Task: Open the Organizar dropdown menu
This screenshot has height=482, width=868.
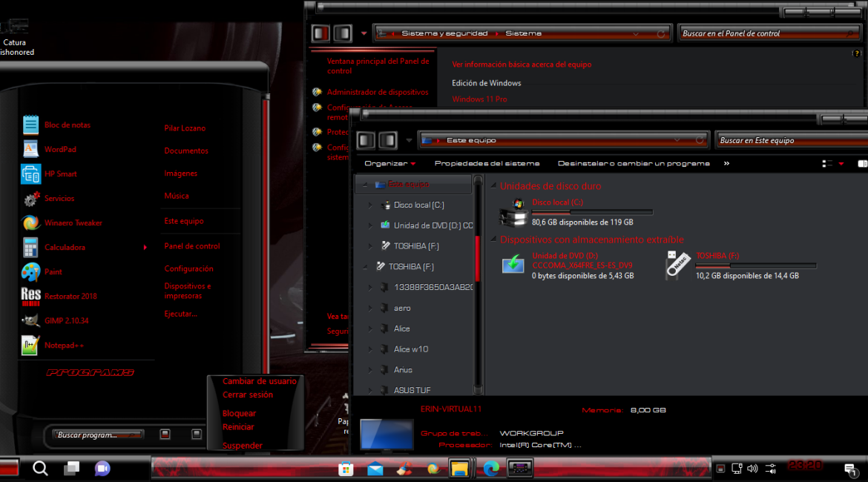Action: pos(389,163)
